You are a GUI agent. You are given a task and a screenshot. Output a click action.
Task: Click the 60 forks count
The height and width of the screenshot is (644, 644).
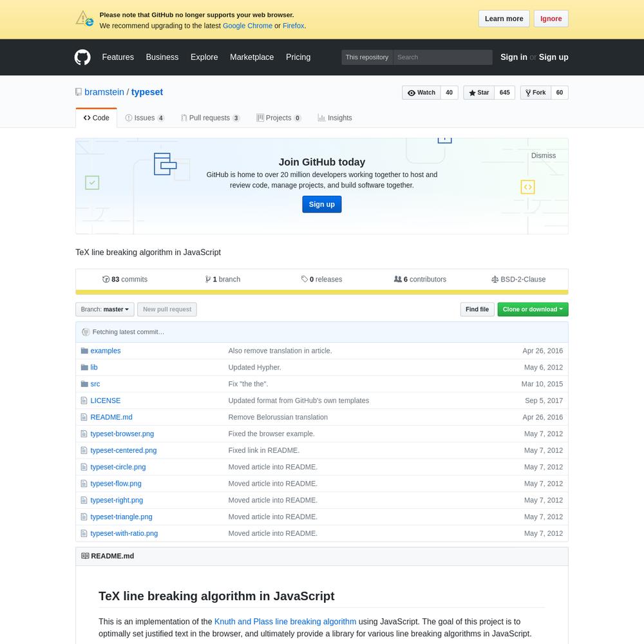pyautogui.click(x=560, y=92)
